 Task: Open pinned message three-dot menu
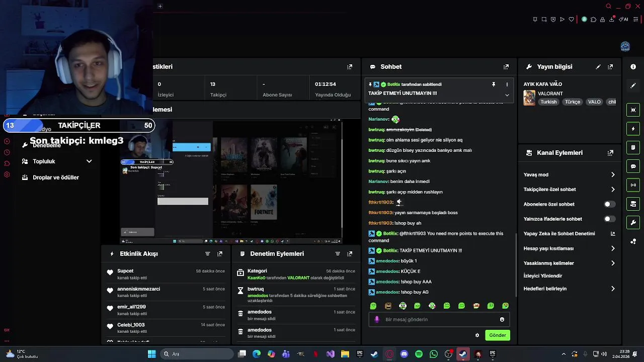(507, 84)
